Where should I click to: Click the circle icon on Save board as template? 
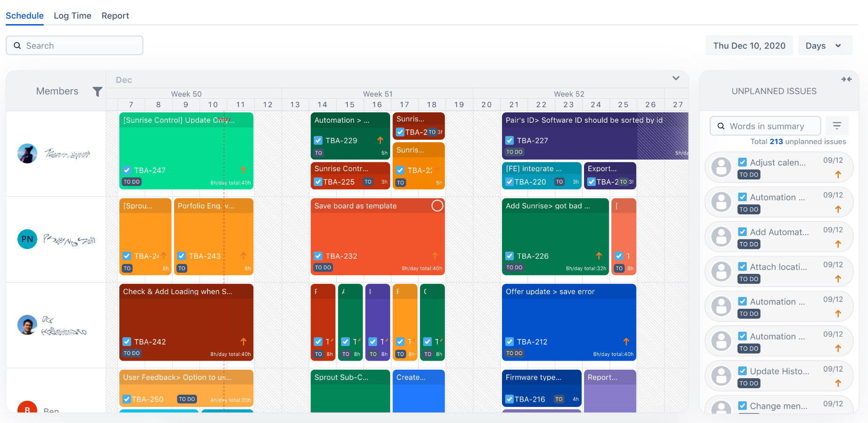point(437,206)
